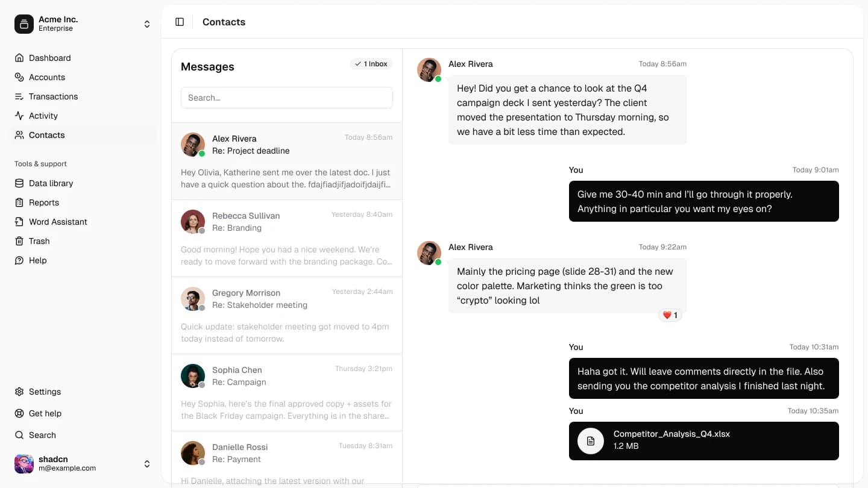Toggle the heart reaction on Alex's message
Viewport: 868px width, 488px height.
click(670, 314)
